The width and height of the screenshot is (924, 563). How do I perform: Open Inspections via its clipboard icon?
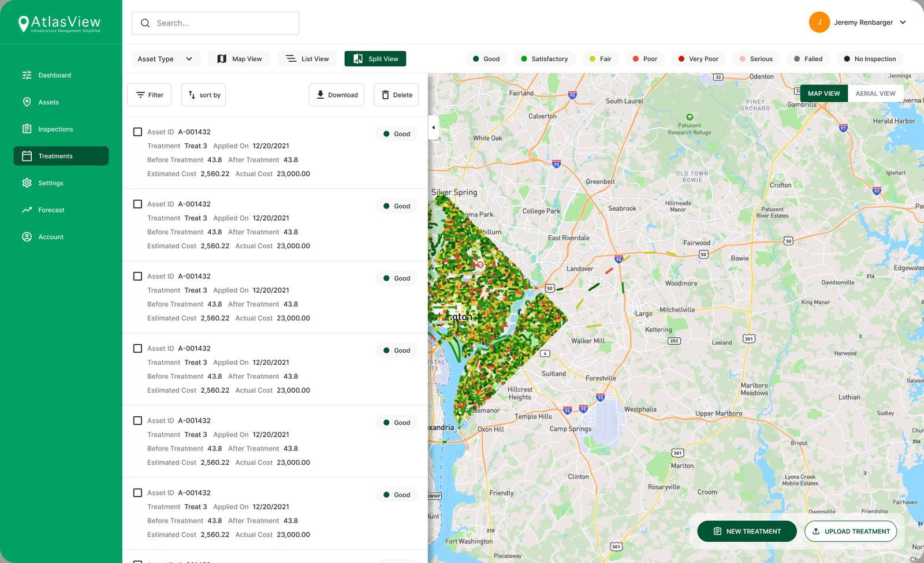click(x=27, y=129)
